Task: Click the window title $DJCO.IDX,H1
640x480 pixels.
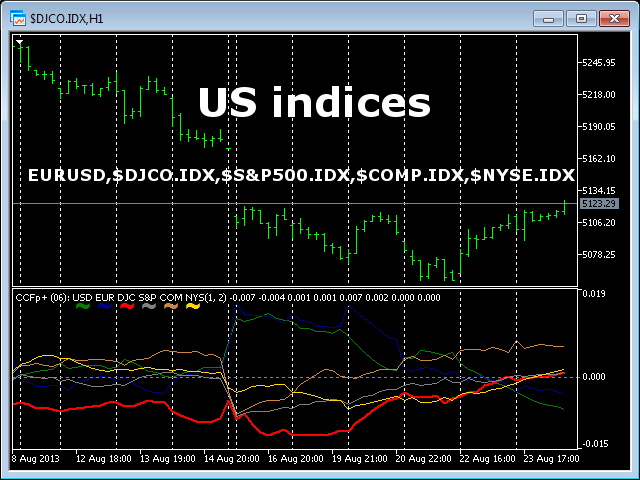Action: pos(67,19)
